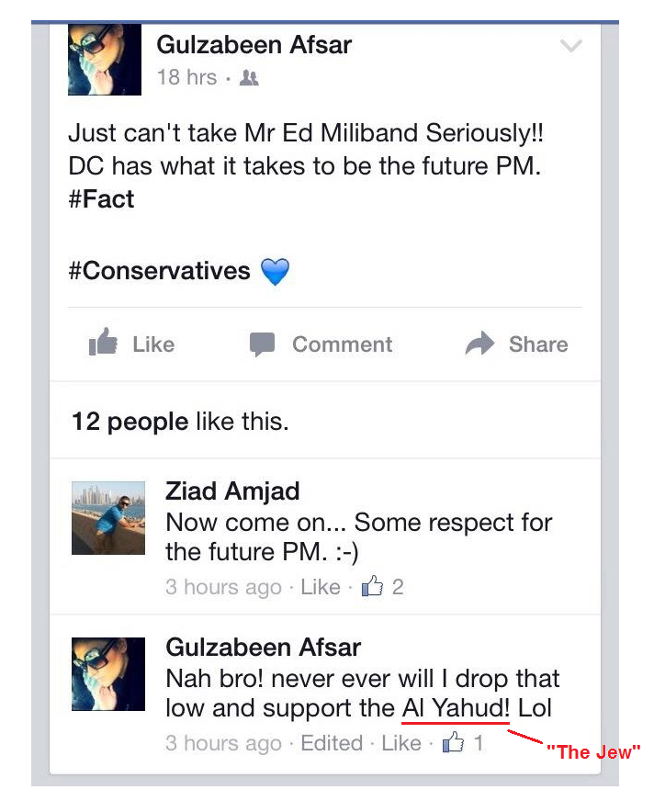Click thumbs-up icon on the Al Yahud reply
The image size is (654, 812).
tap(453, 743)
